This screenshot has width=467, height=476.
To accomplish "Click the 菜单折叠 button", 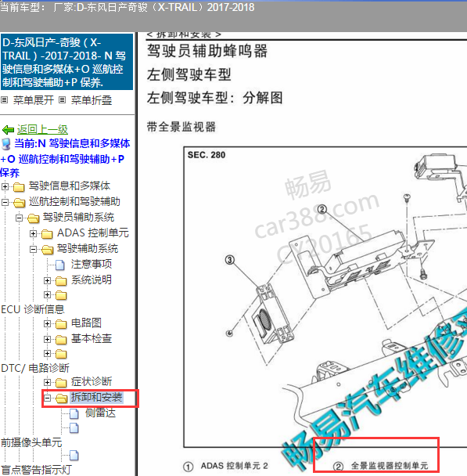I will (x=92, y=100).
